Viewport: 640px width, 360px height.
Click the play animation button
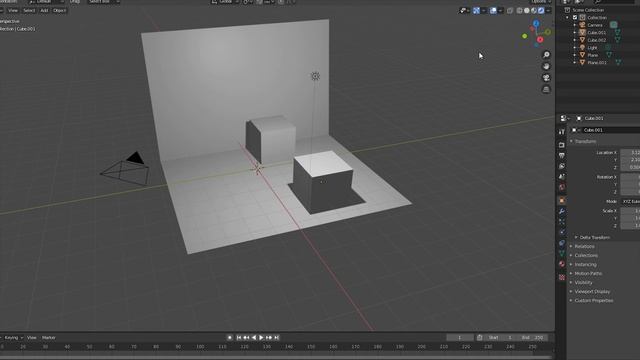[261, 338]
